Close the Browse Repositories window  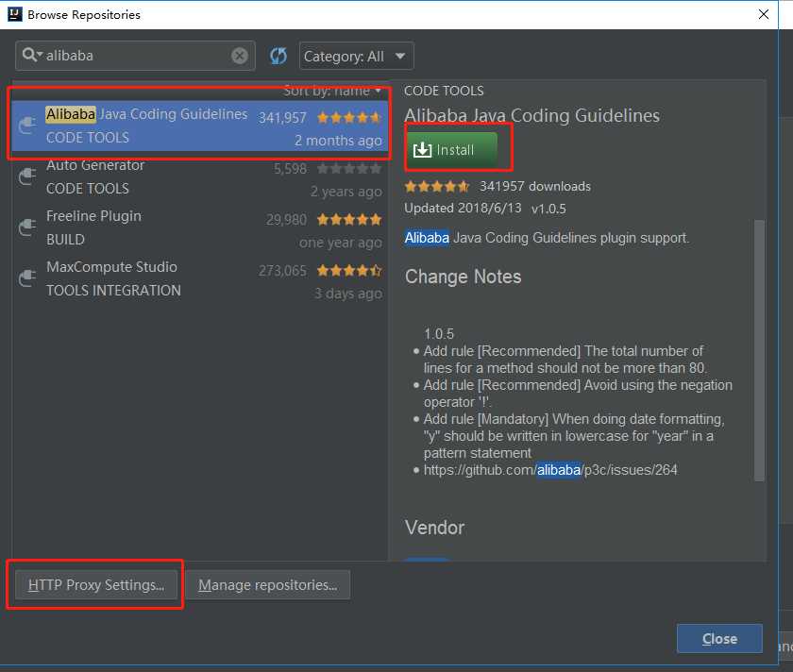(764, 14)
